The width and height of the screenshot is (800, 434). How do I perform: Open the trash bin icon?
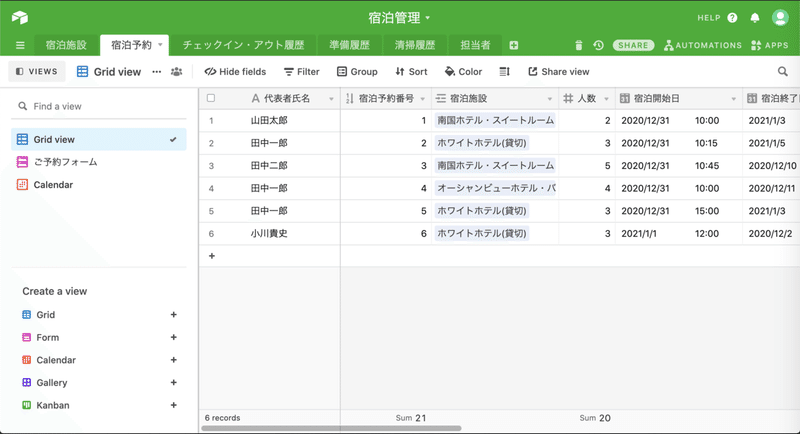coord(579,45)
